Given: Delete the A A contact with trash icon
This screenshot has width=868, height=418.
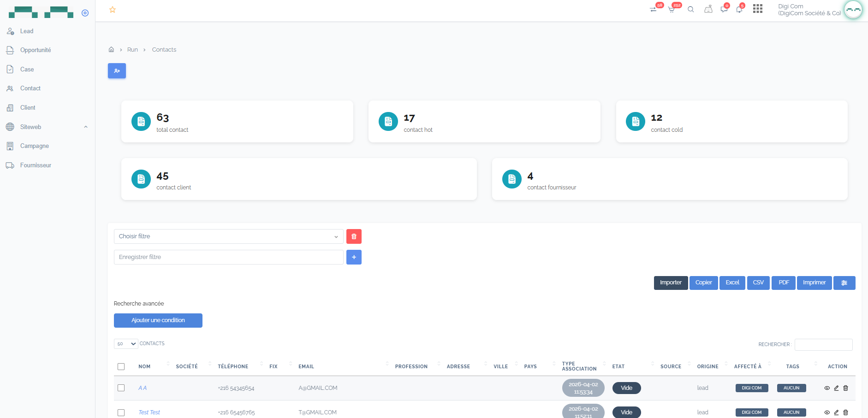Looking at the screenshot, I should pos(845,388).
